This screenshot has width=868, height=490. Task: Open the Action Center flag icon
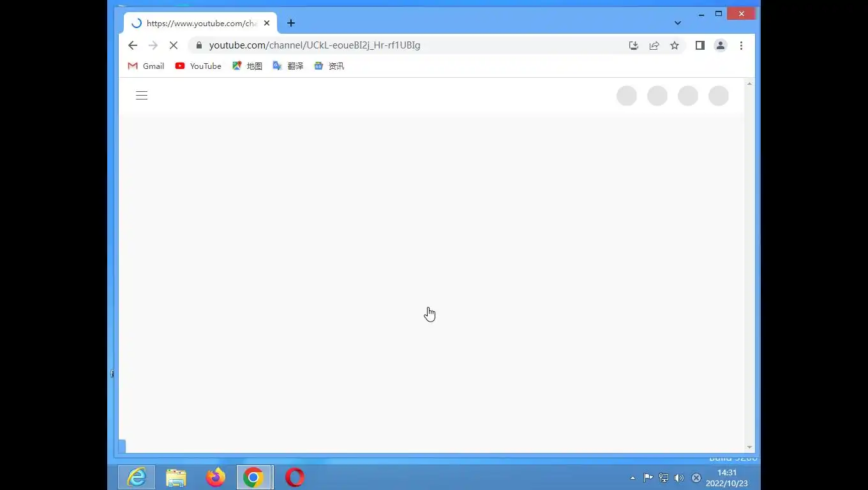coord(648,478)
